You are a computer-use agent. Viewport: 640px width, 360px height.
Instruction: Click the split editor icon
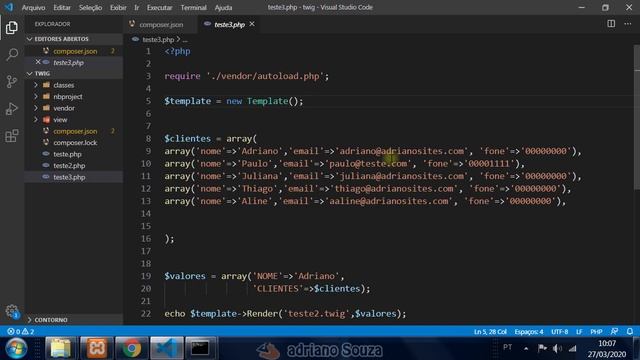[611, 24]
